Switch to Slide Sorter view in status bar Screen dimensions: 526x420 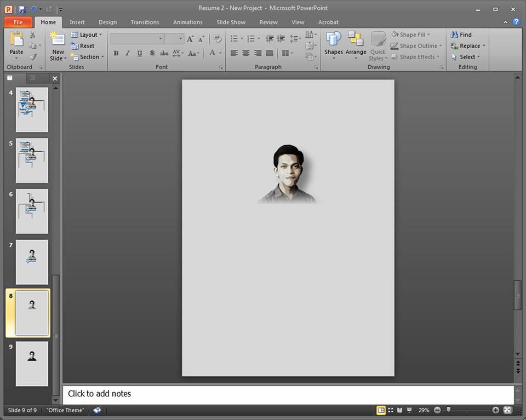(x=391, y=410)
